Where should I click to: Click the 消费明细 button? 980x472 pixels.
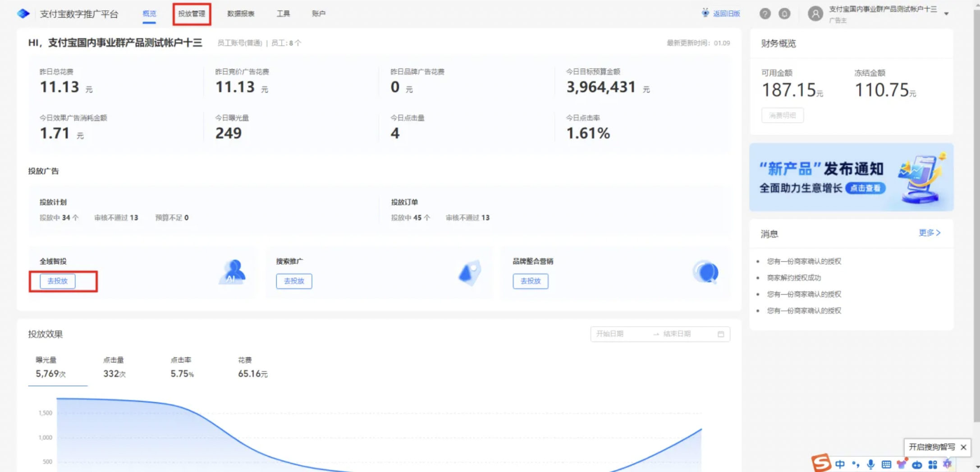click(782, 115)
